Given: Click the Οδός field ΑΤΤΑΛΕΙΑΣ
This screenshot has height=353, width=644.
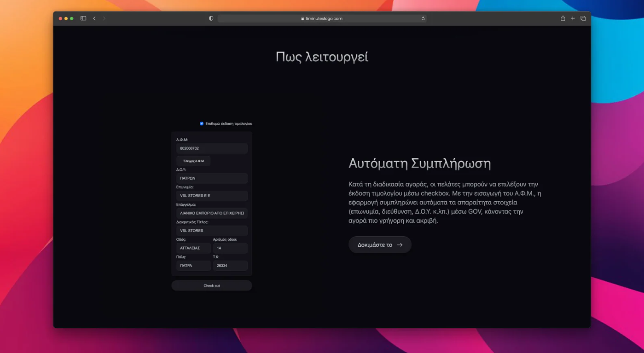Looking at the screenshot, I should coord(193,248).
